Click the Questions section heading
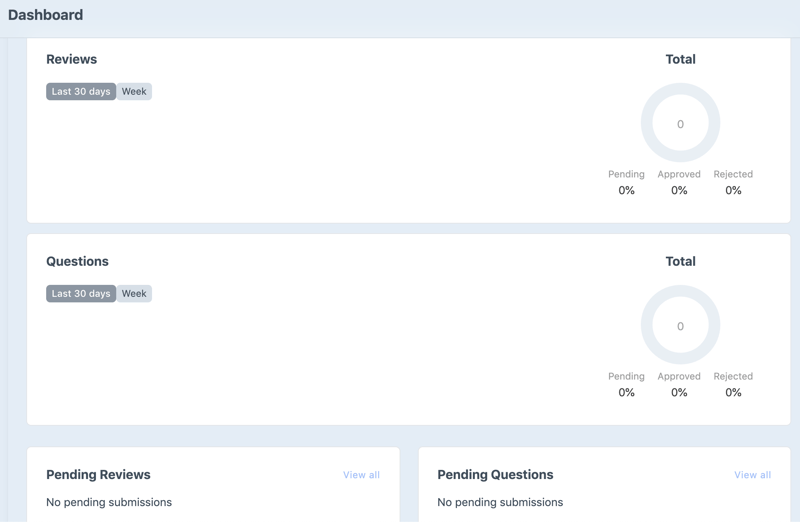 pyautogui.click(x=77, y=261)
